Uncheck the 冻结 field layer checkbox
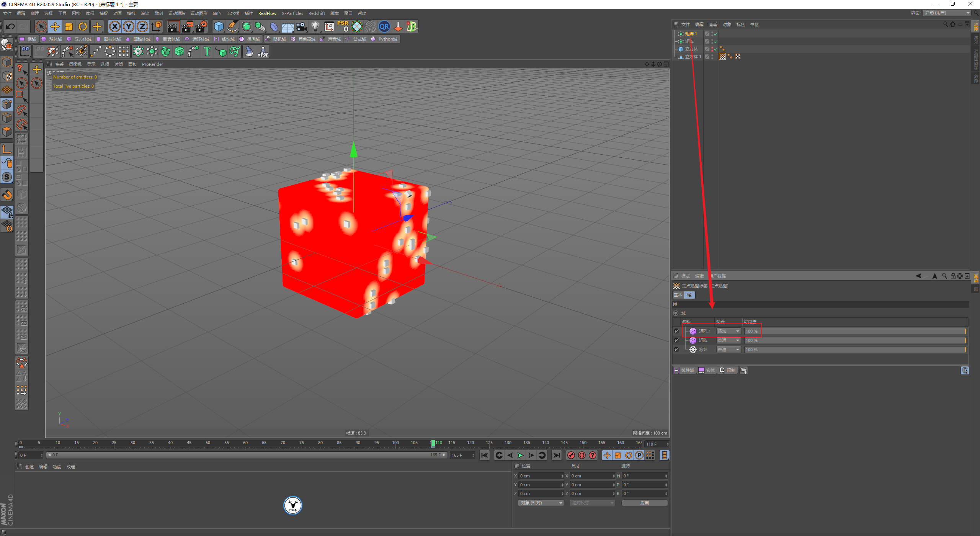 [676, 350]
